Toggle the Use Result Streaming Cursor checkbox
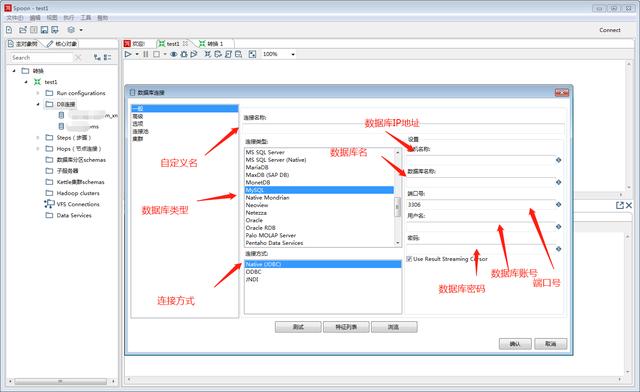Viewport: 640px width, 392px height. 409,259
